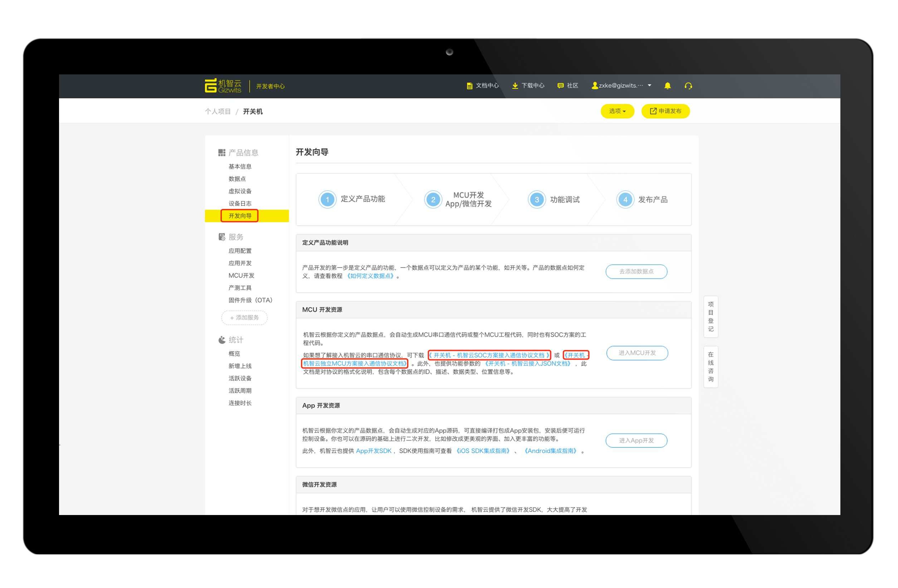
Task: Select 数据点 in the sidebar
Action: [x=237, y=179]
